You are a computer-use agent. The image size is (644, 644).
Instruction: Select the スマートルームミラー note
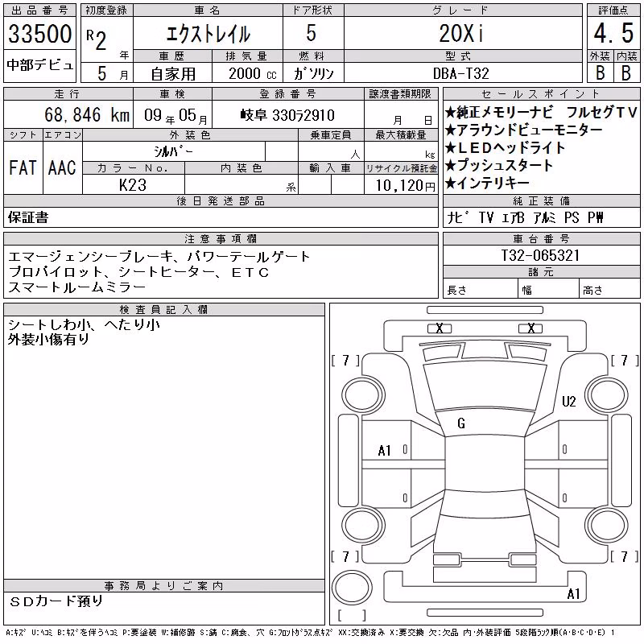[76, 287]
